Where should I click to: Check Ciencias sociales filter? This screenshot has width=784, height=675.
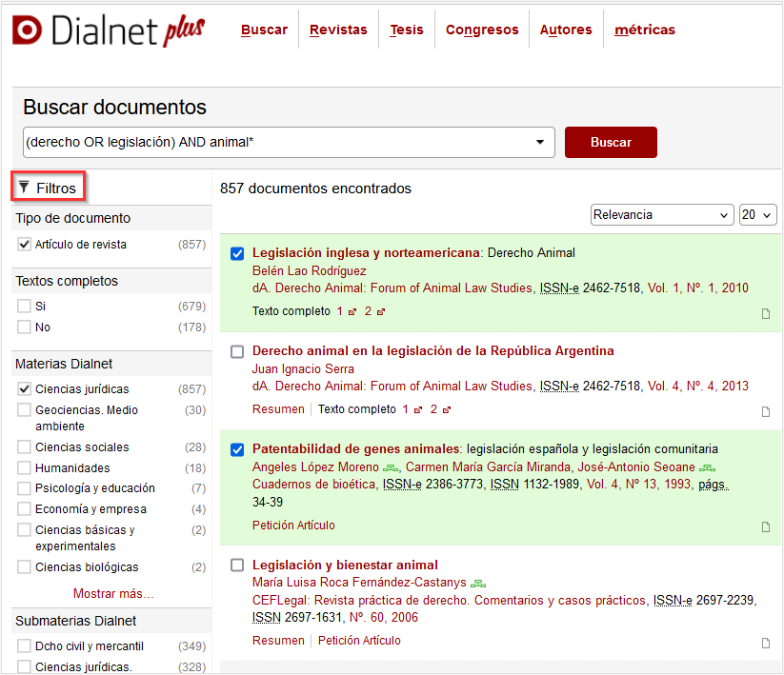24,447
